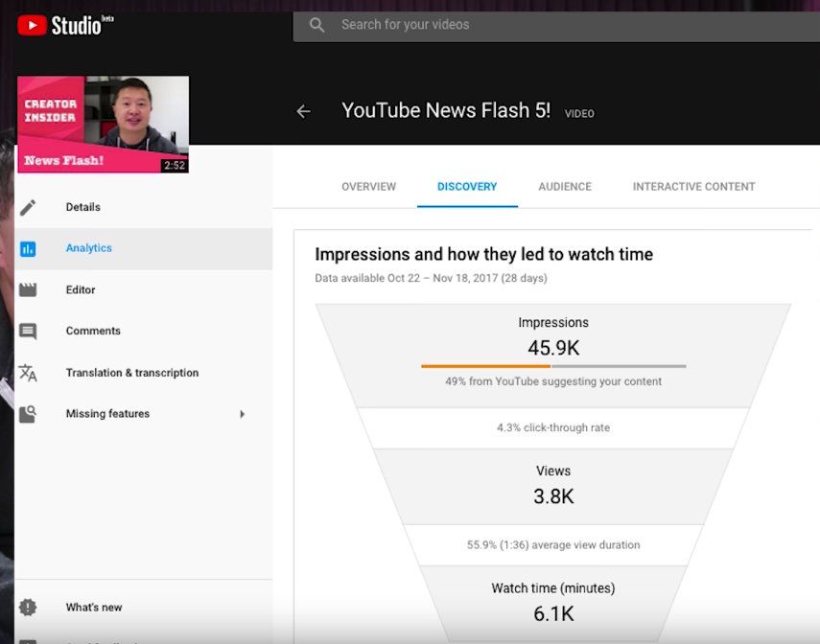Click the Watch time 6.1K value
This screenshot has height=644, width=820.
point(553,613)
